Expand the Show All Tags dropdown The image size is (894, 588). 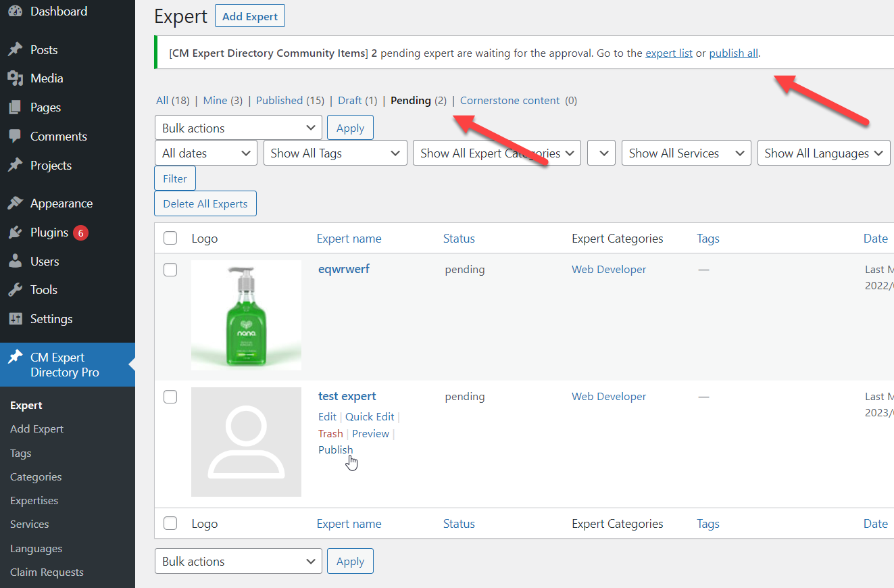coord(335,153)
